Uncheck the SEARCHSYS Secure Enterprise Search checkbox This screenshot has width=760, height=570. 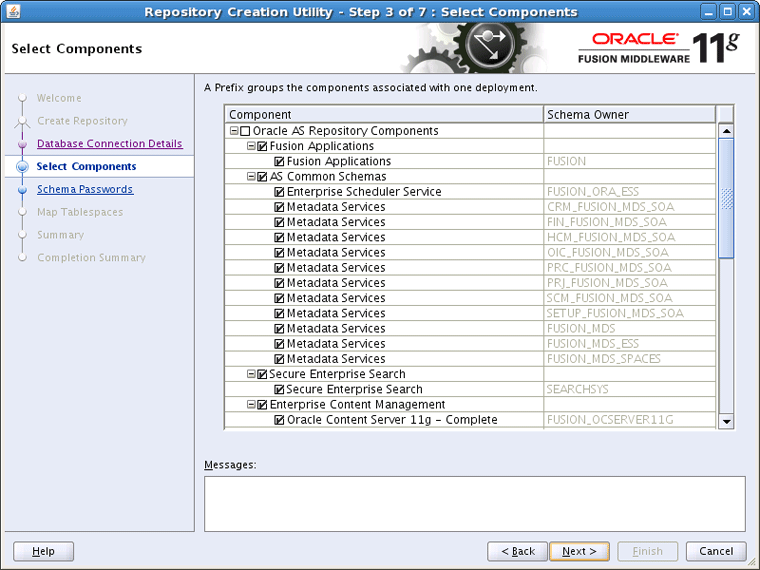[x=279, y=389]
